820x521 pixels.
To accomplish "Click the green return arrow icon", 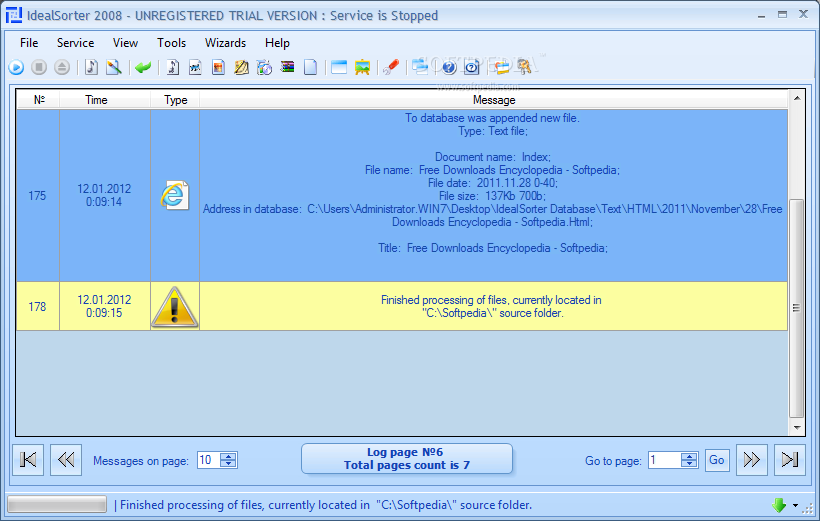I will pos(143,67).
